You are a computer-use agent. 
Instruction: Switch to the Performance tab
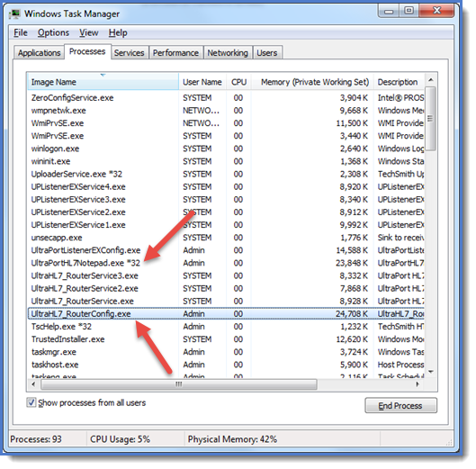[175, 53]
